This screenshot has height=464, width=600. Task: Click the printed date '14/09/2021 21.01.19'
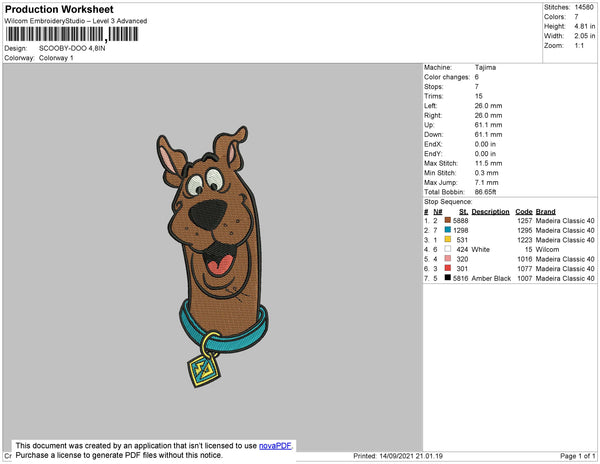411,456
